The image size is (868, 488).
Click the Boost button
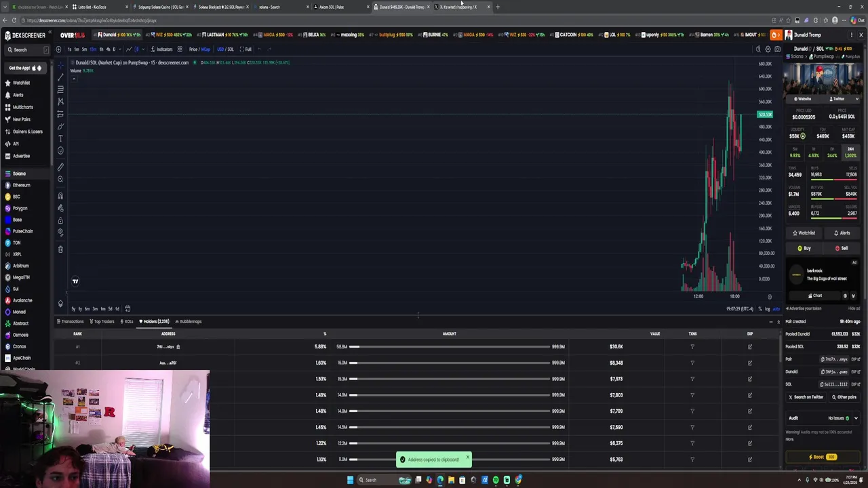point(823,457)
